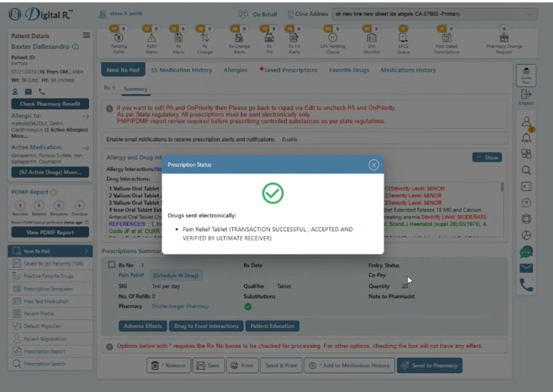The height and width of the screenshot is (392, 553).
Task: Switch to the Favorite Drugs tab
Action: [x=349, y=70]
